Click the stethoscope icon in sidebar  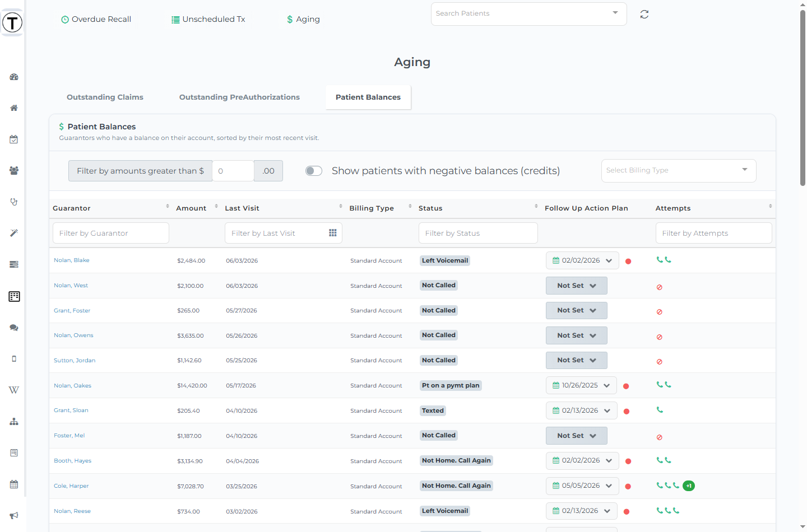point(14,202)
